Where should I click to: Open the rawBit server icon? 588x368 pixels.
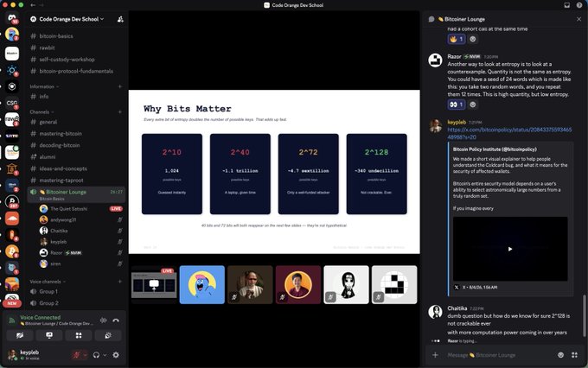tap(12, 119)
